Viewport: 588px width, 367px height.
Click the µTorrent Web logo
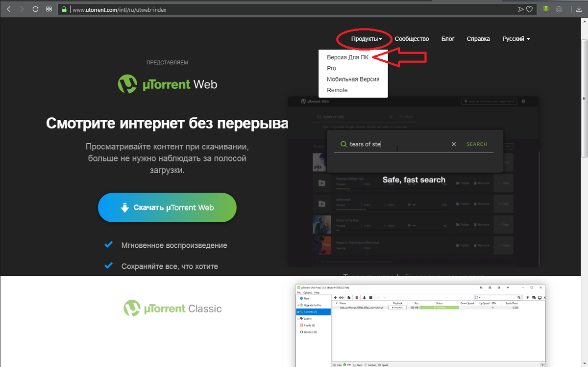[168, 84]
